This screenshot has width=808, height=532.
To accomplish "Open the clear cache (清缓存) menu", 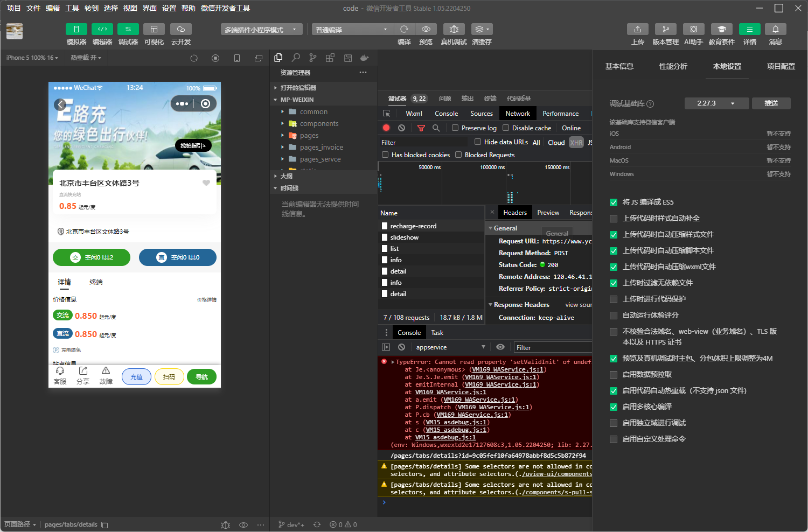I will pyautogui.click(x=482, y=29).
